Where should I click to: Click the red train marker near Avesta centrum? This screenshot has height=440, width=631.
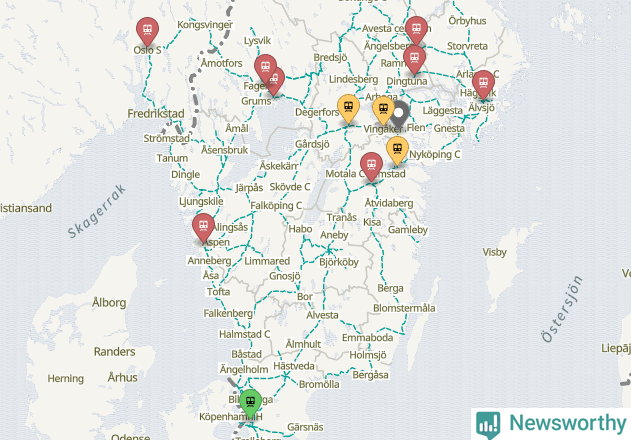[416, 31]
